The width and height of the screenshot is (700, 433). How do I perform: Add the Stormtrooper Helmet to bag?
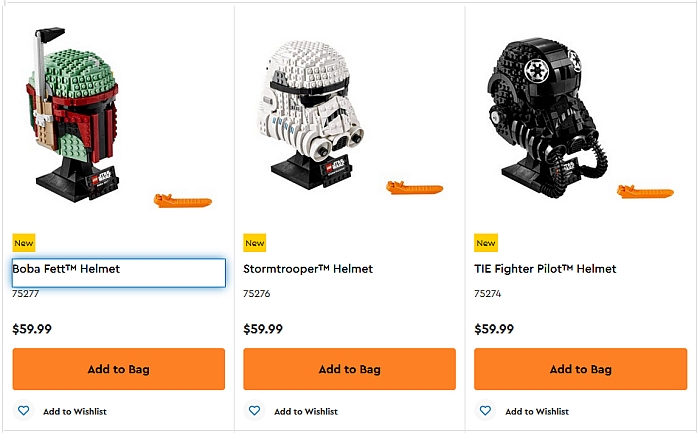pos(349,369)
